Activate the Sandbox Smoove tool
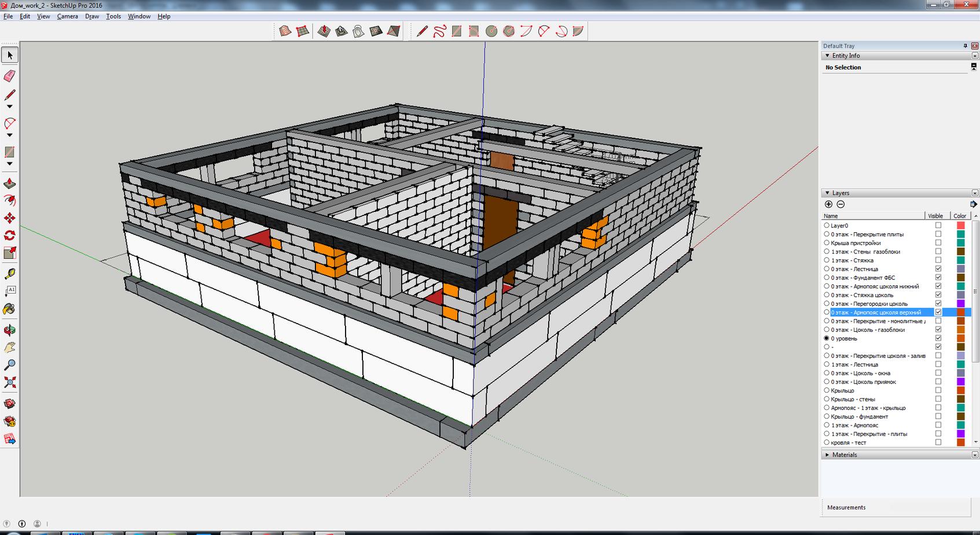Screen dimensions: 980x535 point(324,31)
